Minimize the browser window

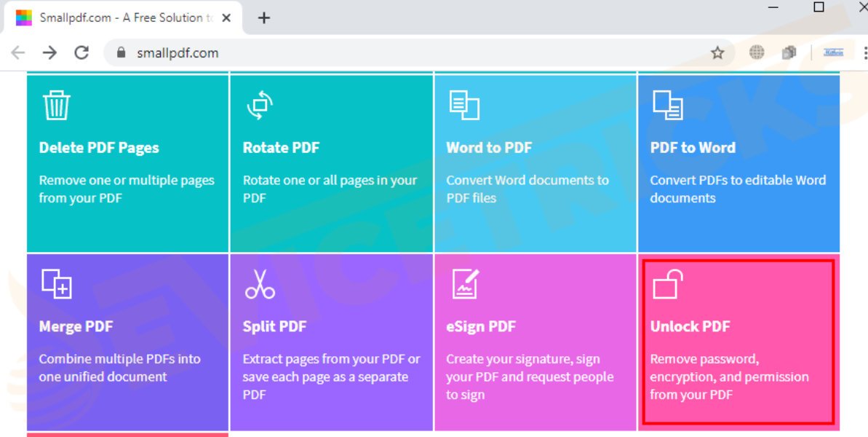click(774, 7)
